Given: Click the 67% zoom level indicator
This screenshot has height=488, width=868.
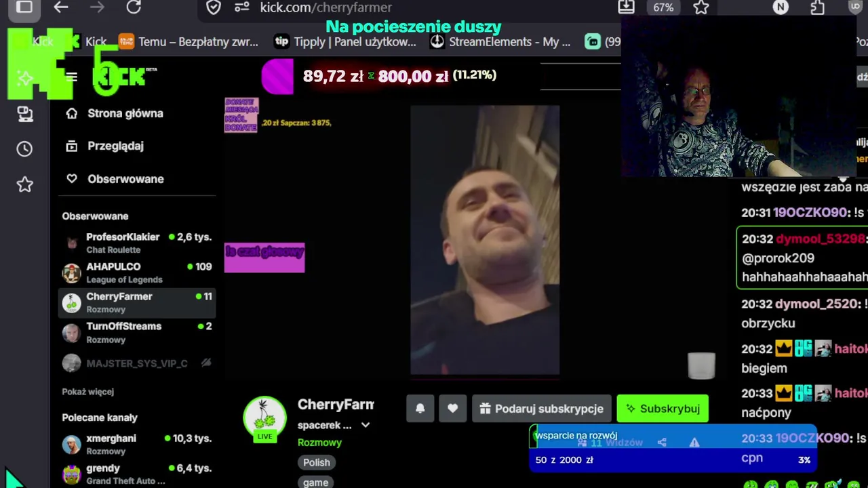Looking at the screenshot, I should click(663, 7).
